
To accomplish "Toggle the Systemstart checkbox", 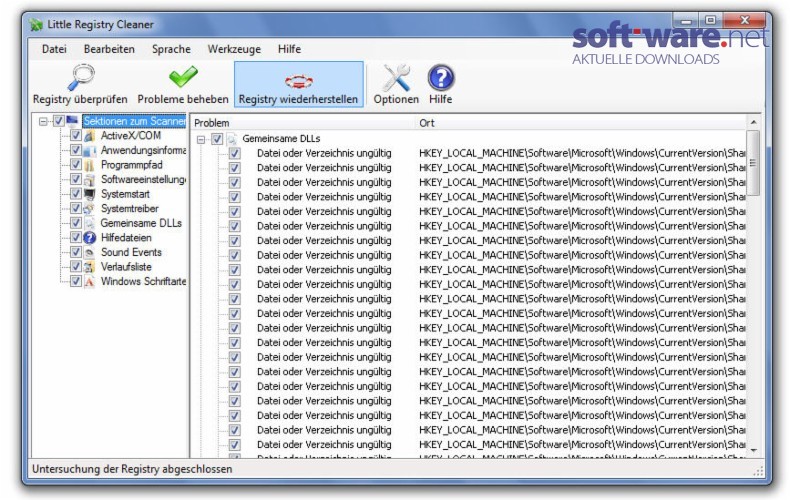I will [76, 194].
